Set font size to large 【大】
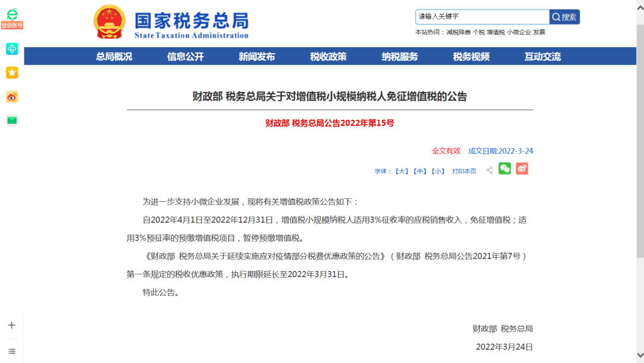The height and width of the screenshot is (363, 644). 402,171
